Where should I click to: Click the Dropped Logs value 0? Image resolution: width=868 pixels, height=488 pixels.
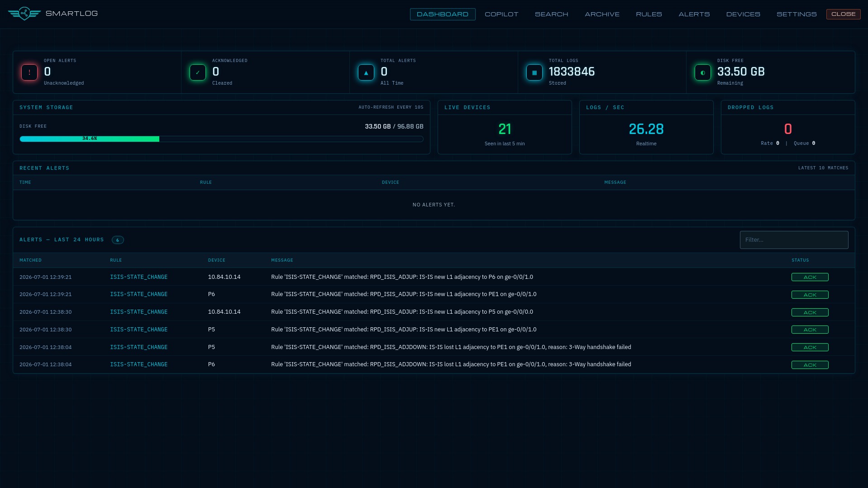click(x=788, y=129)
